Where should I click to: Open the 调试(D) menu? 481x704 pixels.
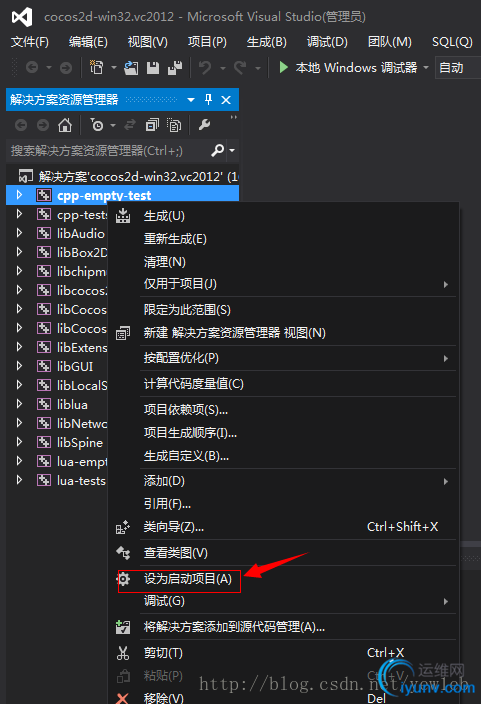(x=327, y=42)
